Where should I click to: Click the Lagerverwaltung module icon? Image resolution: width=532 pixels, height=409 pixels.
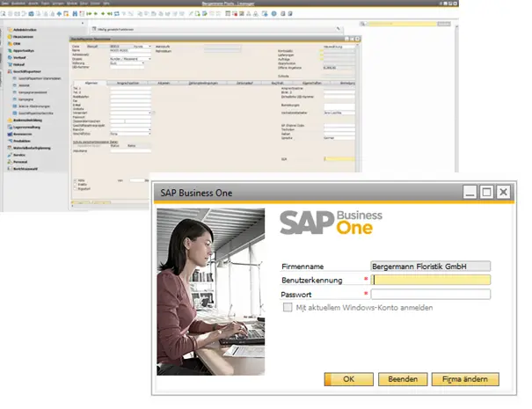(10, 128)
